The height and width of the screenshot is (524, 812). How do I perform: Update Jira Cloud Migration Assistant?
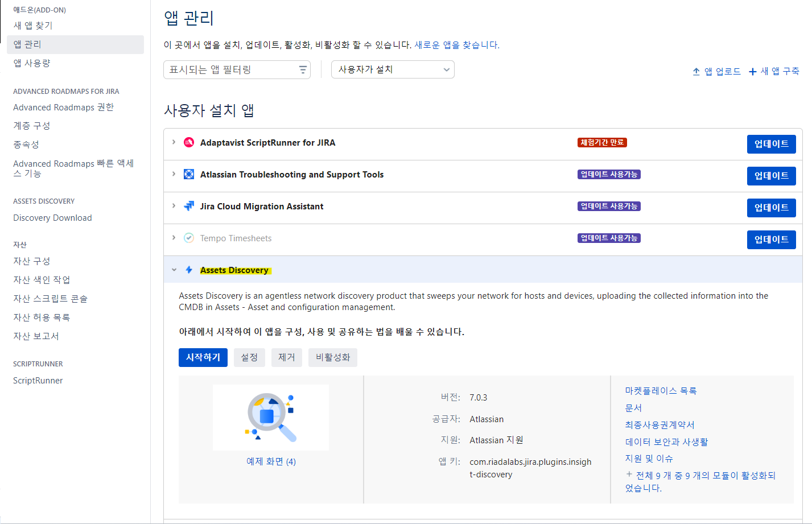coord(771,208)
